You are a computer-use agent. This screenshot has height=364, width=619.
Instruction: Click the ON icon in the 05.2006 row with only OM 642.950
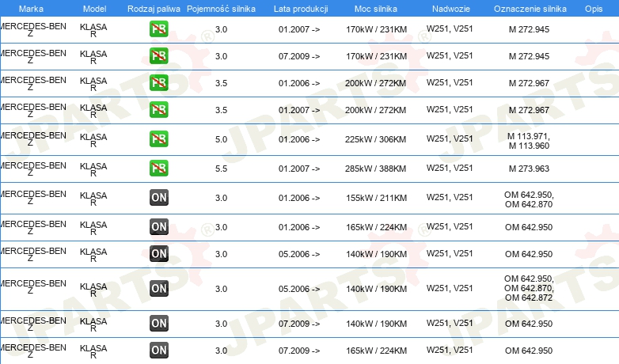159,253
